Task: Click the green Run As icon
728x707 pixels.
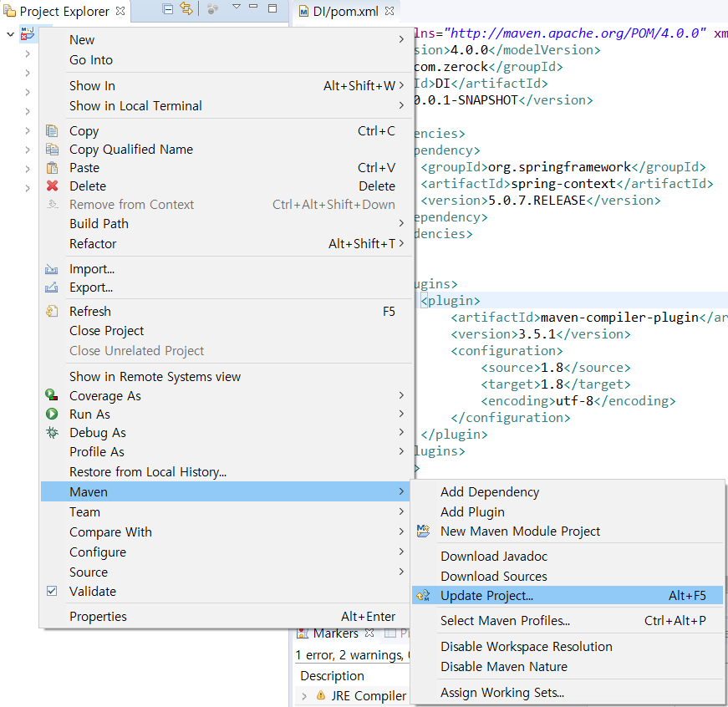Action: click(52, 414)
